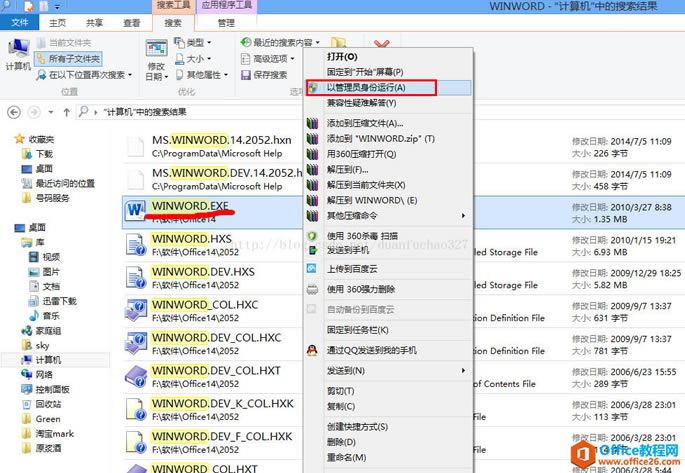Choose 添加到 "WINWORD.zip"(T) entry
The image size is (685, 473).
click(380, 138)
